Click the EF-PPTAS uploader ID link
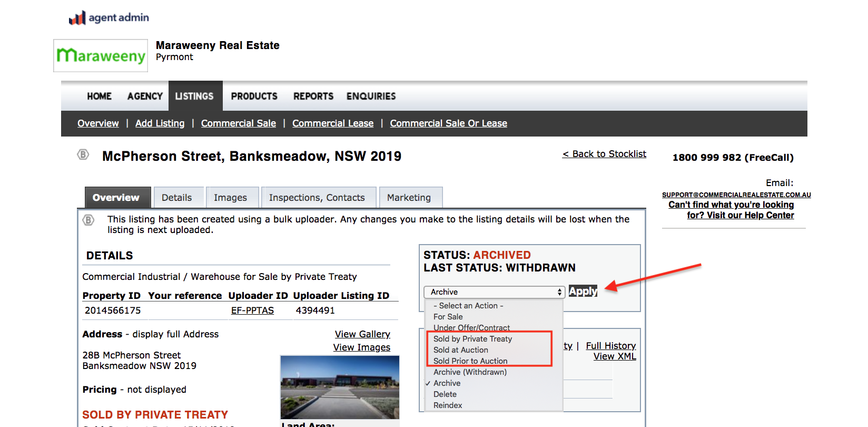Screen dimensions: 868x427 tap(252, 310)
